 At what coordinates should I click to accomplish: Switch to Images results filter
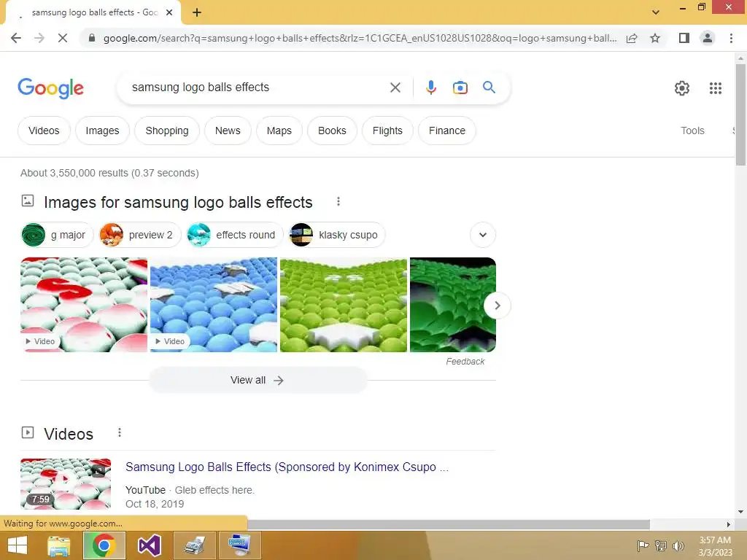tap(102, 131)
